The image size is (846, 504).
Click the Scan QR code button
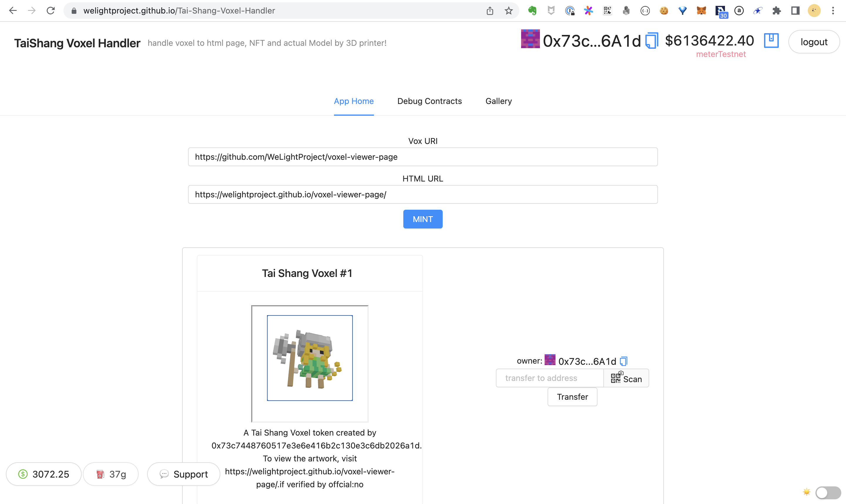(x=626, y=378)
